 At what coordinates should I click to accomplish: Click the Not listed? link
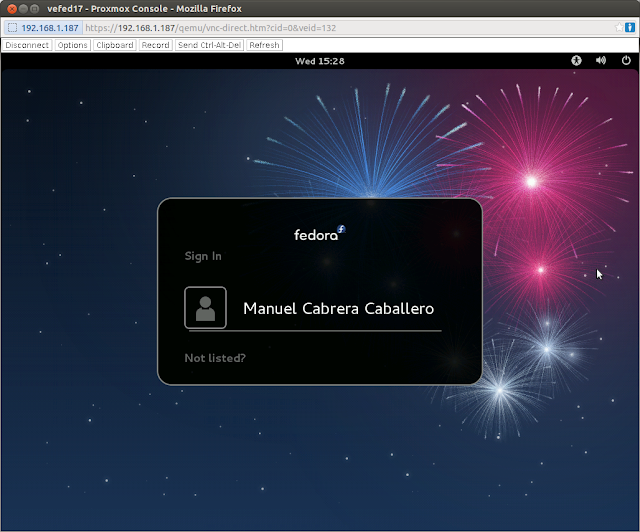coord(215,358)
